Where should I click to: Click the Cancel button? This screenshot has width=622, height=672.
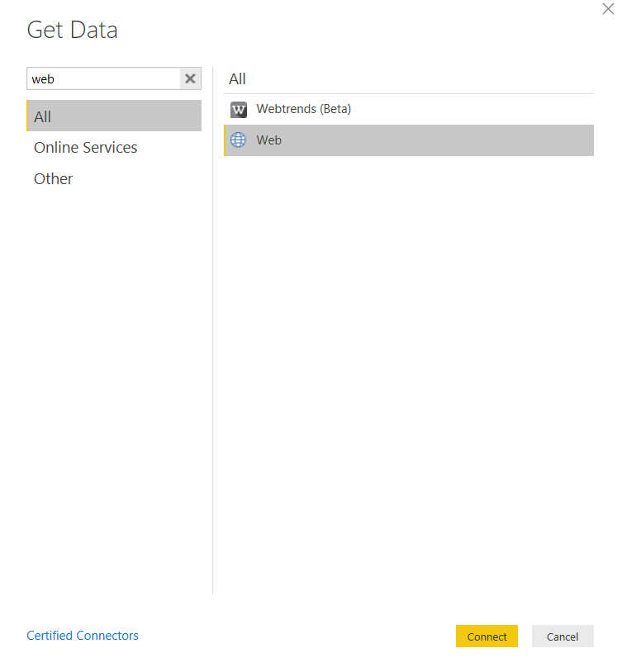[x=563, y=637]
